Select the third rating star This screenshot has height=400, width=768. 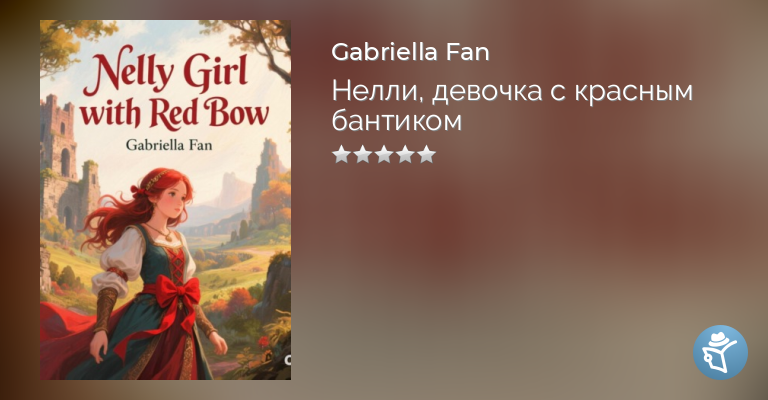click(x=384, y=154)
